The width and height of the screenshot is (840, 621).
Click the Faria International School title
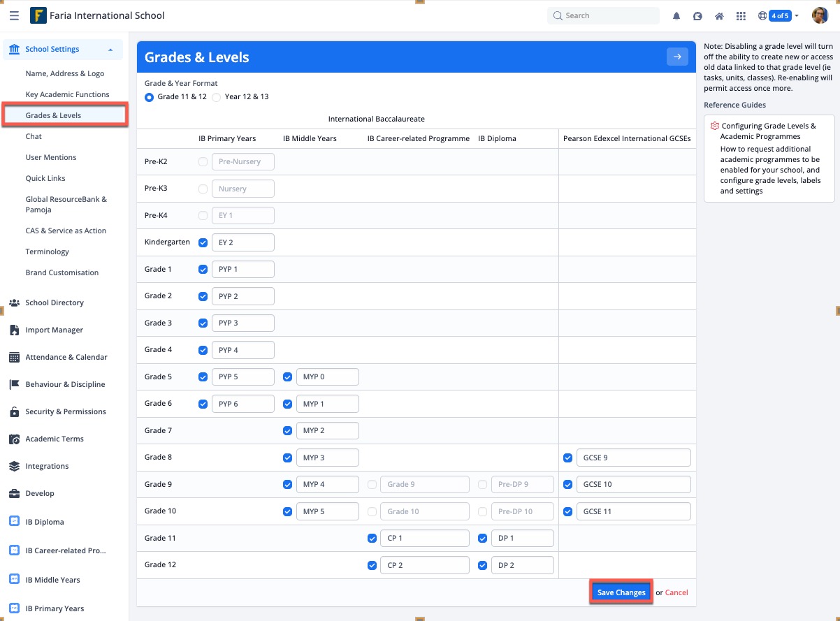pos(108,15)
